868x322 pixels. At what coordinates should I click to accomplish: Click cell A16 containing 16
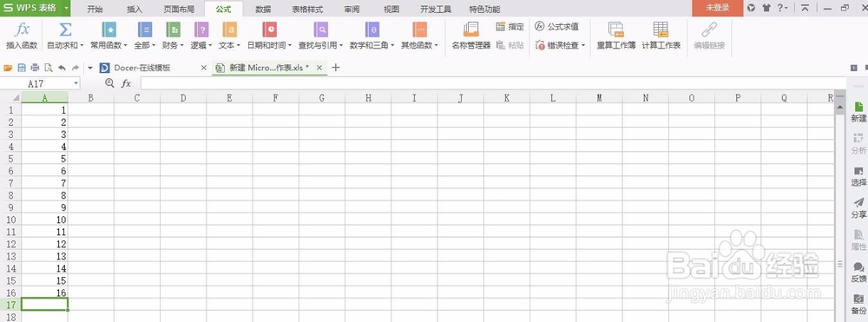click(x=44, y=292)
